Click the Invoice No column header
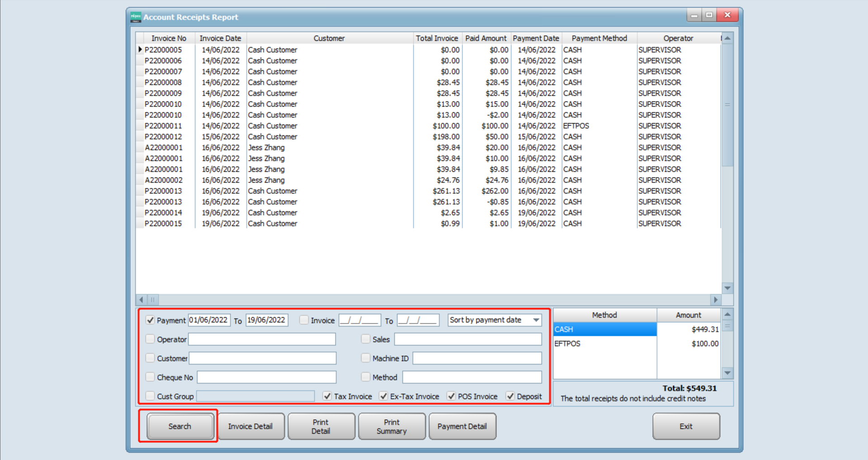 click(169, 38)
